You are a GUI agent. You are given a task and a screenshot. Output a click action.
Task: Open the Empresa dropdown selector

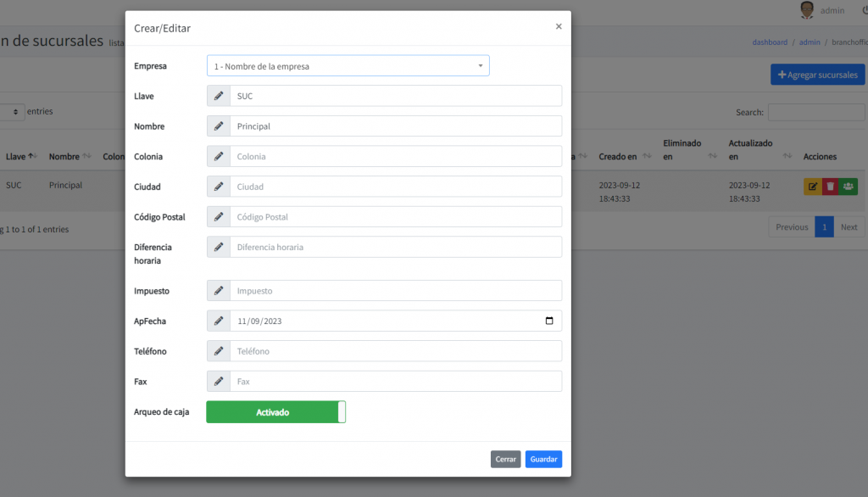point(348,66)
